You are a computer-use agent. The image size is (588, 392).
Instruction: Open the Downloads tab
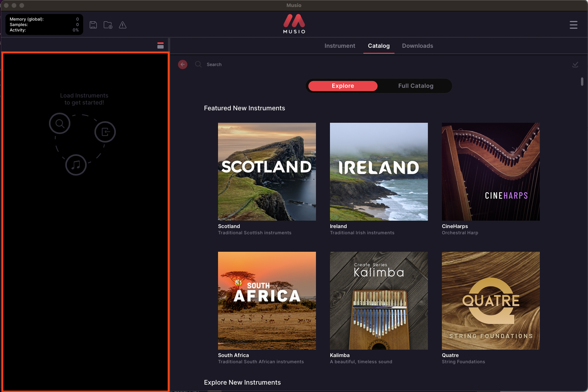[417, 46]
